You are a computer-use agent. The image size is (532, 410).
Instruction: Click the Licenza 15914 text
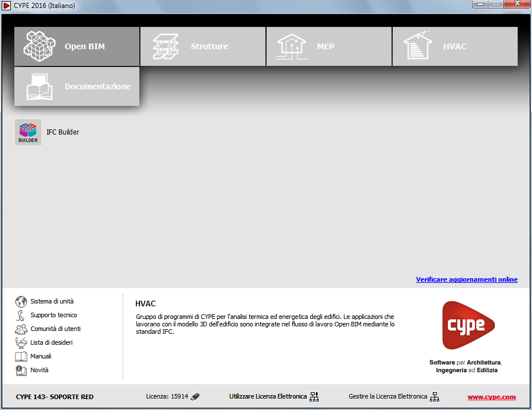coord(167,396)
